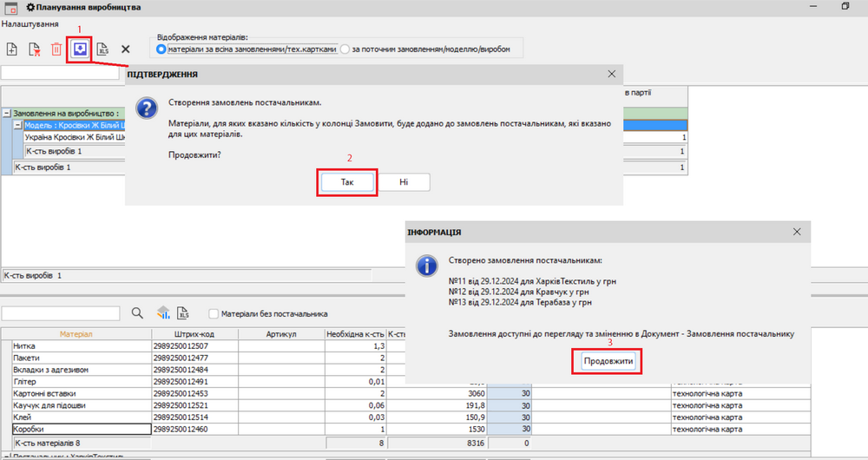Viewport: 868px width, 460px height.
Task: Select radio for current order/model/product
Action: click(x=345, y=50)
